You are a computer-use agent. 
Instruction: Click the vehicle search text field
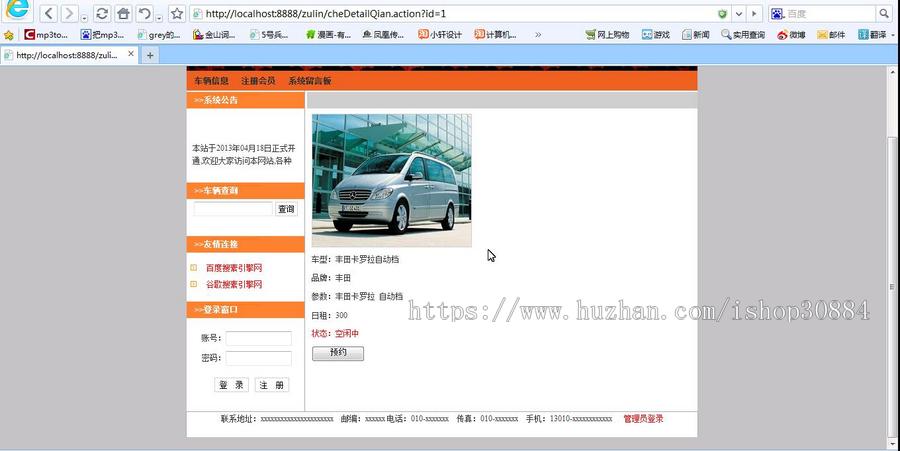tap(233, 209)
